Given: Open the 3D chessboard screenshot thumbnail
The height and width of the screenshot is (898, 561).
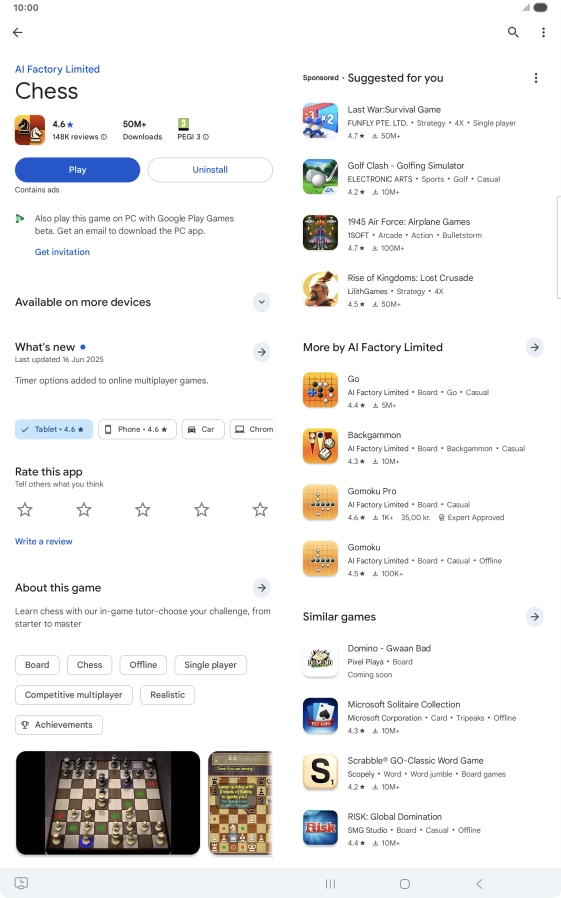Looking at the screenshot, I should coord(108,803).
